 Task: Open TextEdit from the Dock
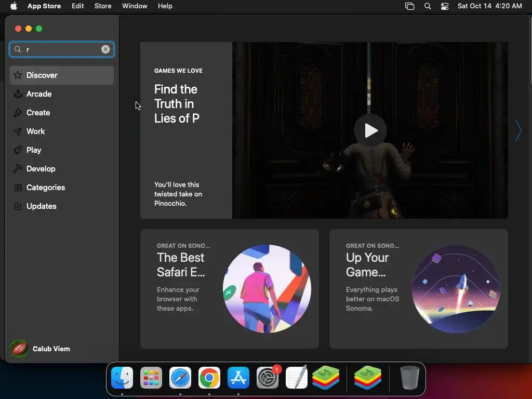(297, 377)
